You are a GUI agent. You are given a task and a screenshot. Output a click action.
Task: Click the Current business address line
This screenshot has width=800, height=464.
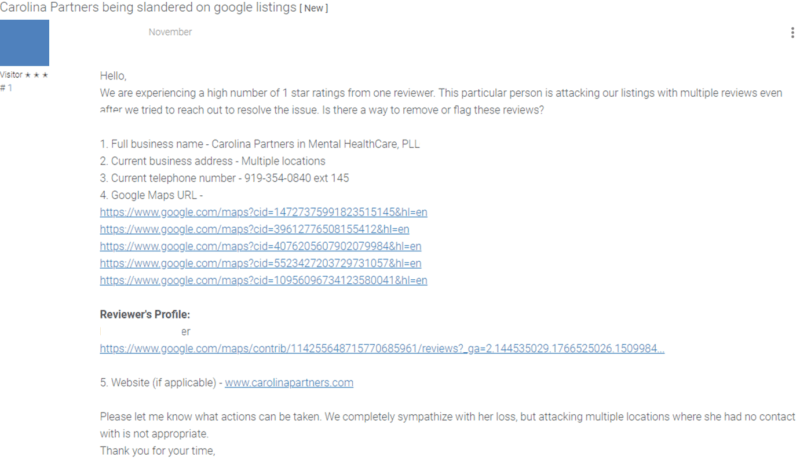(212, 161)
